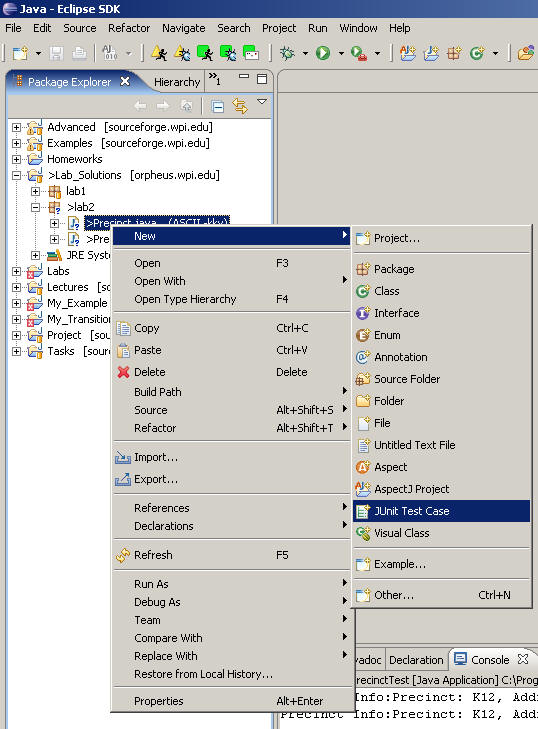The height and width of the screenshot is (729, 538).
Task: Open the Window menu in menu bar
Action: [358, 28]
